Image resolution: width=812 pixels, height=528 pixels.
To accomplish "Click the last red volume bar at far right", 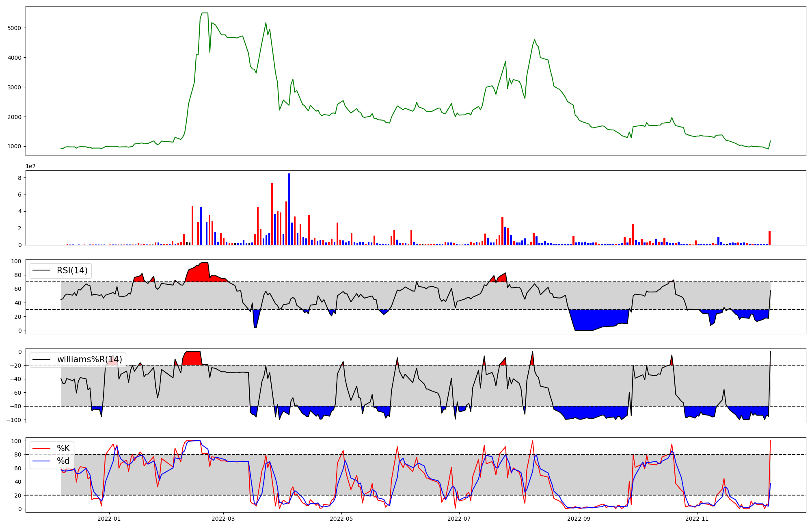I will coord(769,238).
